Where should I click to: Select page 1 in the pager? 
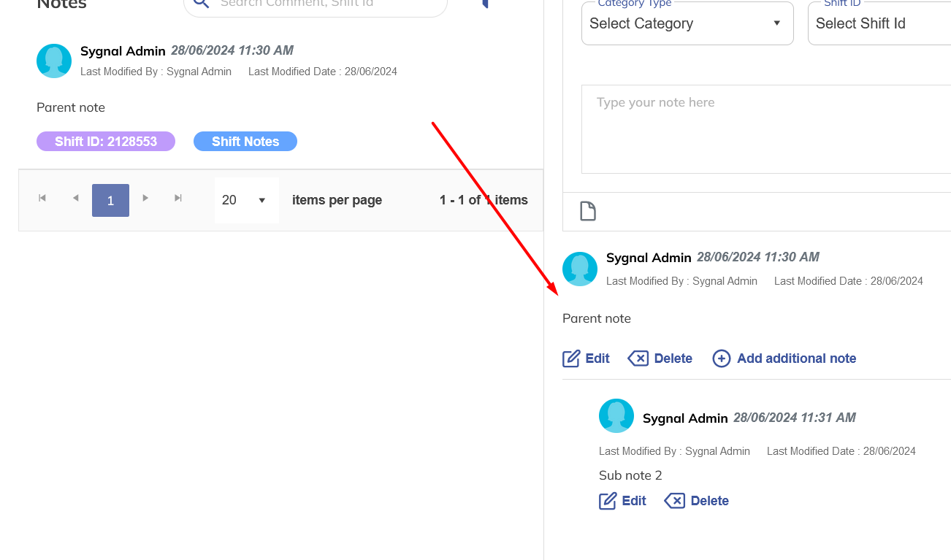110,200
